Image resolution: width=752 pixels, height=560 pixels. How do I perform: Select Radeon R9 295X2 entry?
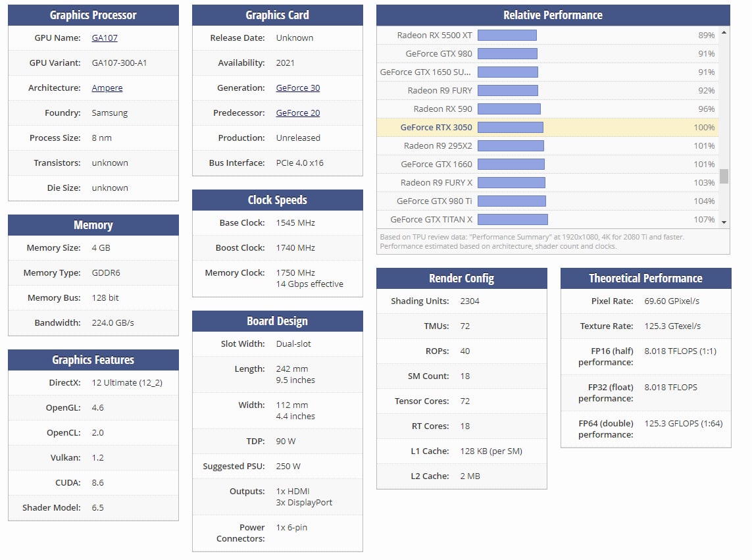[547, 145]
